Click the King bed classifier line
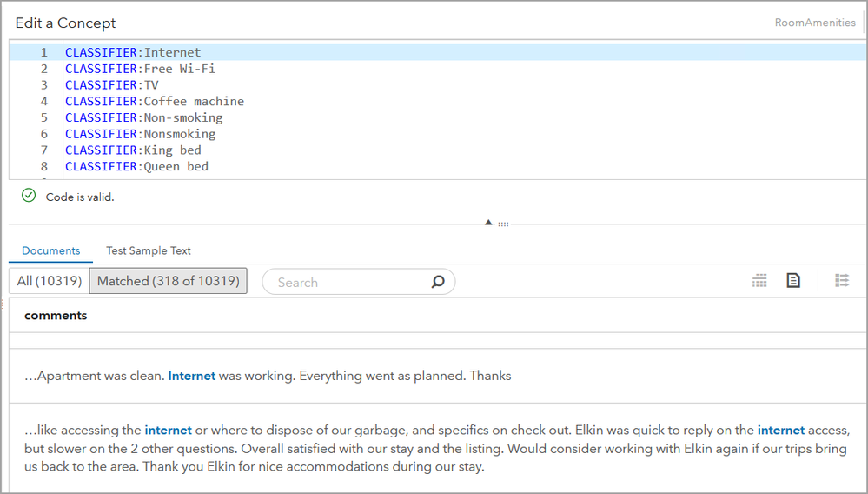This screenshot has width=868, height=494. tap(133, 150)
